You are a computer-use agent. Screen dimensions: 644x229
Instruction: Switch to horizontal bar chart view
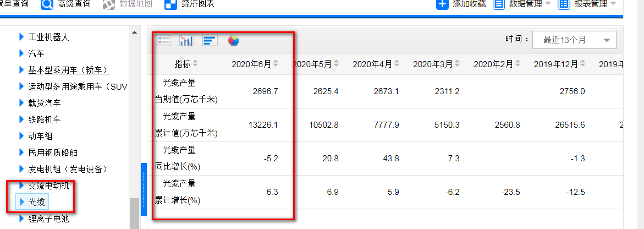point(210,41)
